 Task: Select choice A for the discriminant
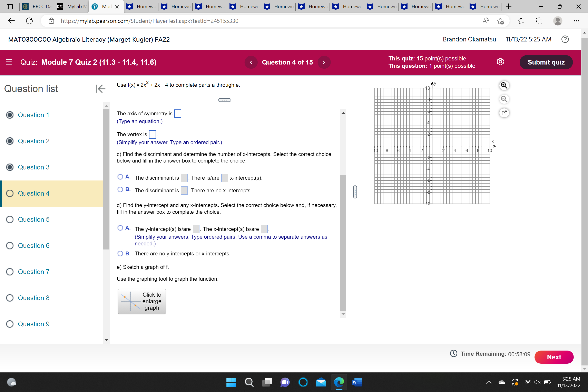point(120,177)
